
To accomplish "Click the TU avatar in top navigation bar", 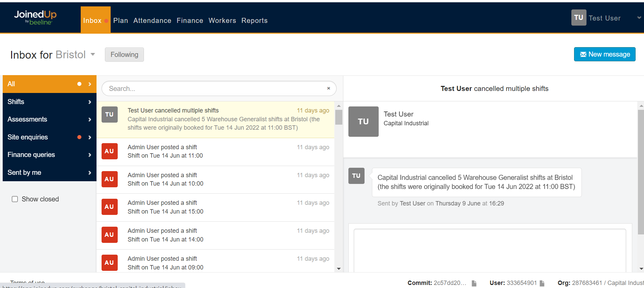I will pyautogui.click(x=578, y=18).
